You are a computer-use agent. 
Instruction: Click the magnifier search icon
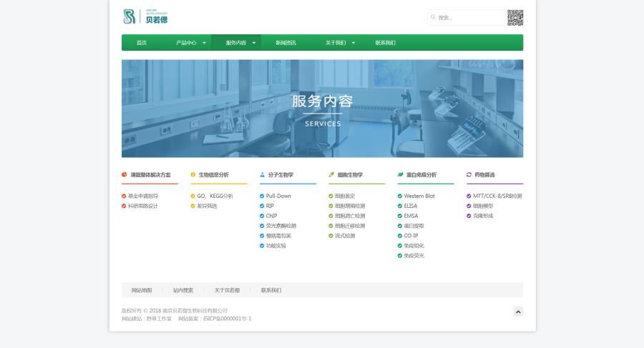(x=433, y=18)
